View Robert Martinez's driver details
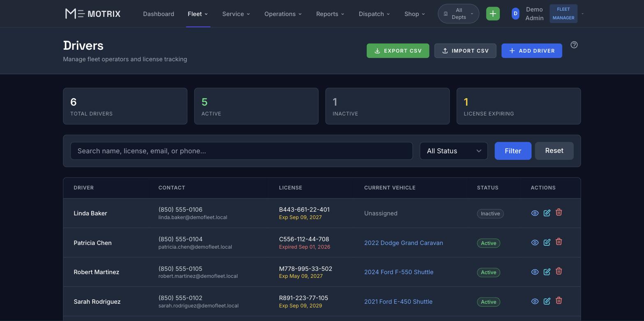644x321 pixels. pos(535,272)
